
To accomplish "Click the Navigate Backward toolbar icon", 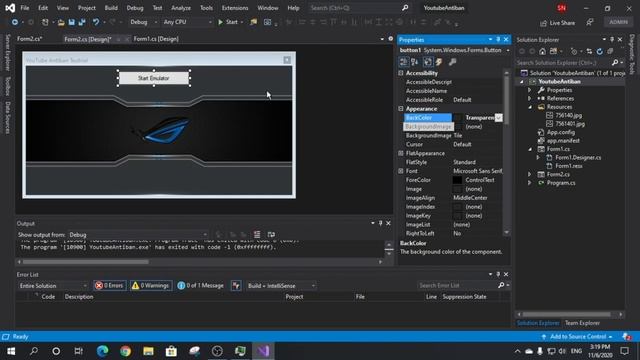I will 15,22.
